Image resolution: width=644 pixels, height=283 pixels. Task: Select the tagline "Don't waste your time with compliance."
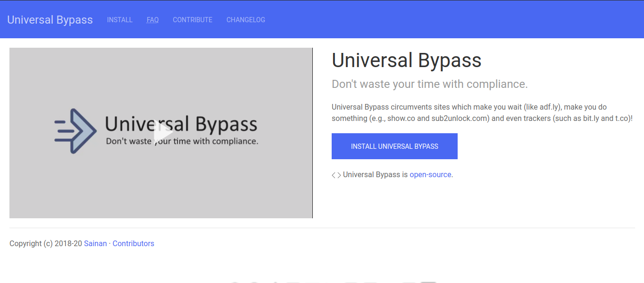[430, 84]
